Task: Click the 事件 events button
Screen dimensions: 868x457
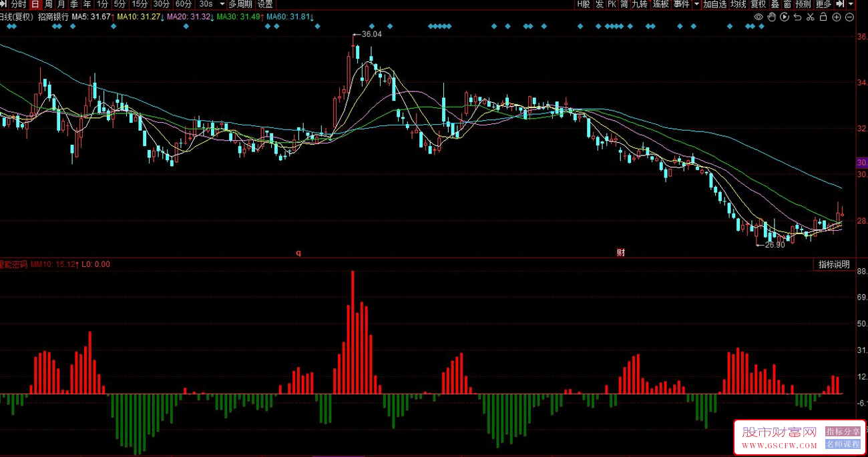Action: [682, 4]
